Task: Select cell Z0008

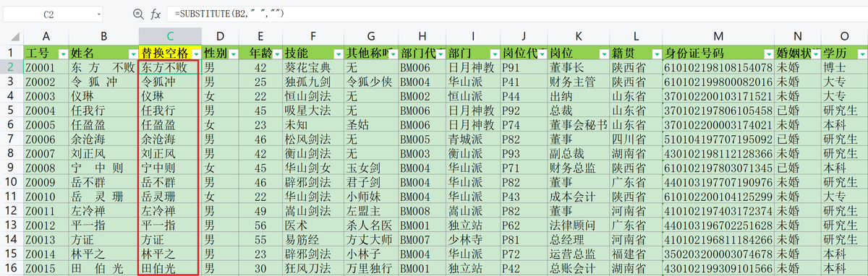Action: (x=46, y=168)
